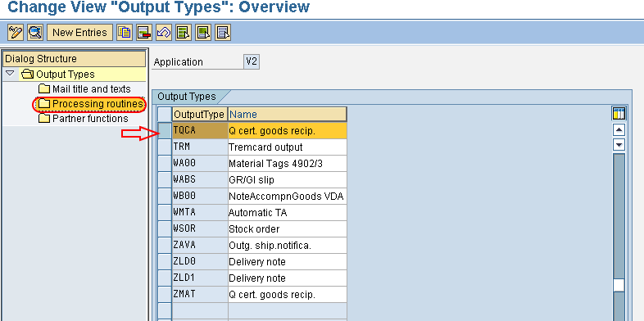Open the Details magnifier icon
Viewport: 644px width, 321px height.
tap(35, 33)
